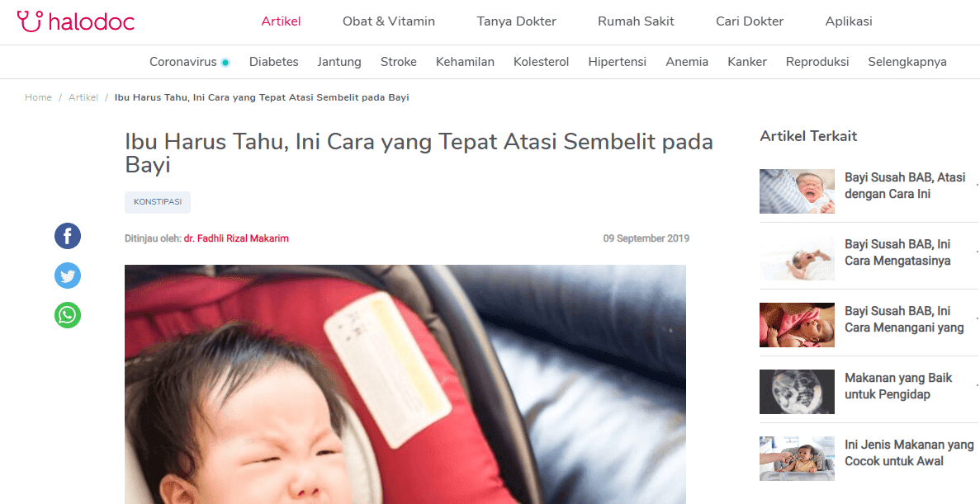Select the Diabetes topic
This screenshot has width=980, height=504.
(274, 62)
